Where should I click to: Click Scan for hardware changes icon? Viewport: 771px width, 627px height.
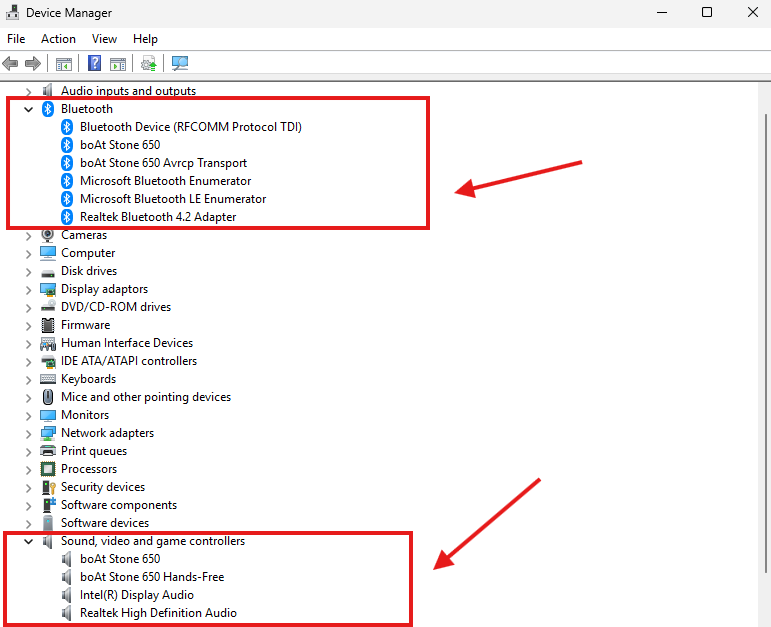point(180,64)
